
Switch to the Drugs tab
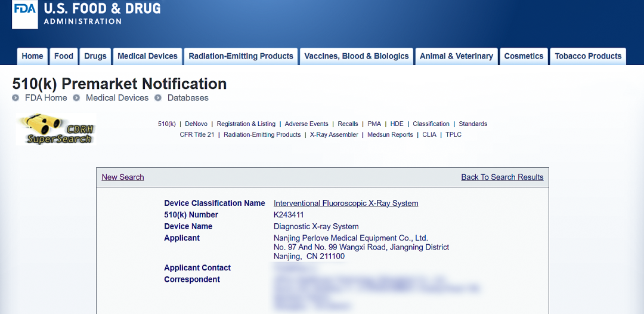coord(95,56)
